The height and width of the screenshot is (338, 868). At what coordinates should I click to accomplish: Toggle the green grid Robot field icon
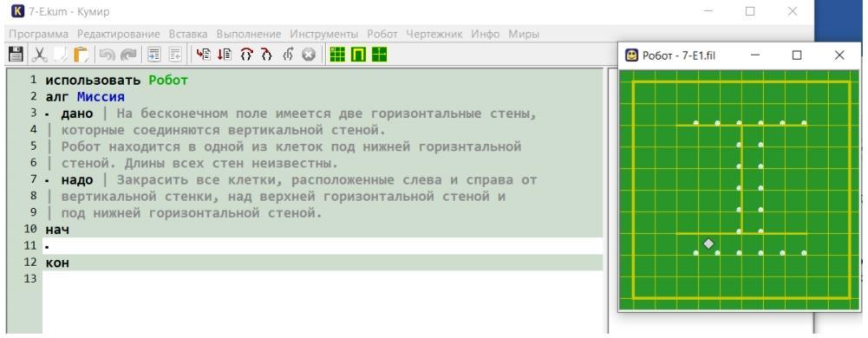(337, 55)
